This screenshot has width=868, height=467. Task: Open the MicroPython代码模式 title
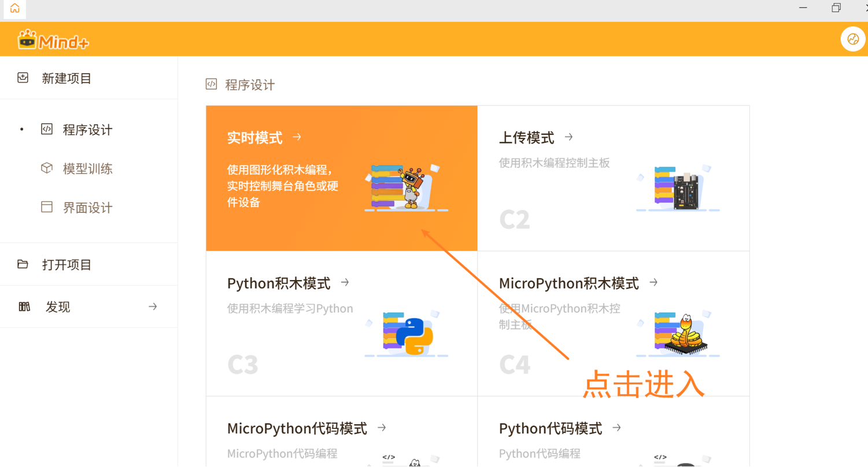[297, 428]
